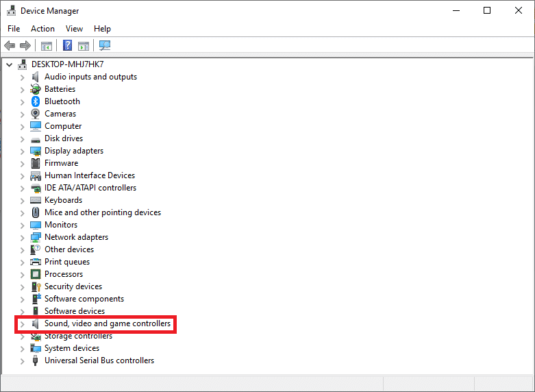Click the Processors category icon
Image resolution: width=535 pixels, height=392 pixels.
point(36,274)
